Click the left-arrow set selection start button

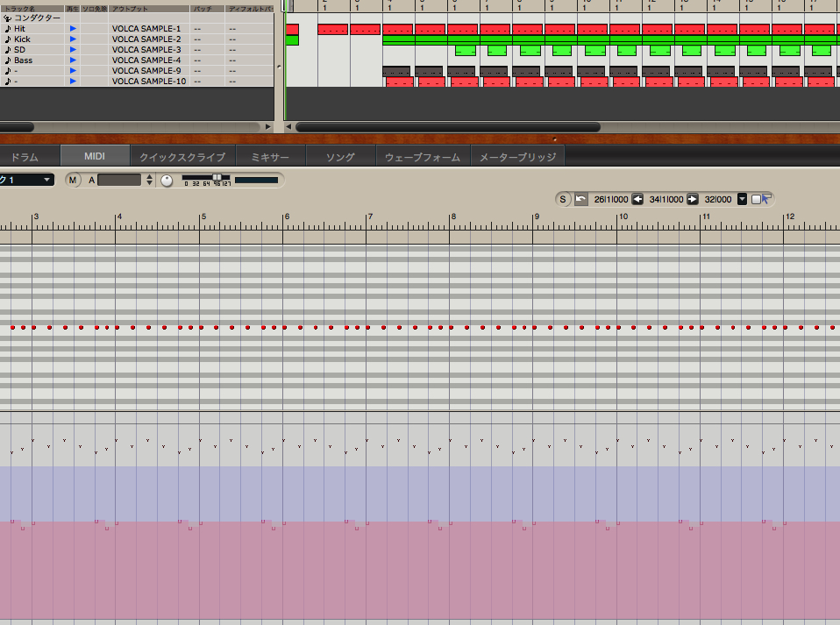pos(637,199)
